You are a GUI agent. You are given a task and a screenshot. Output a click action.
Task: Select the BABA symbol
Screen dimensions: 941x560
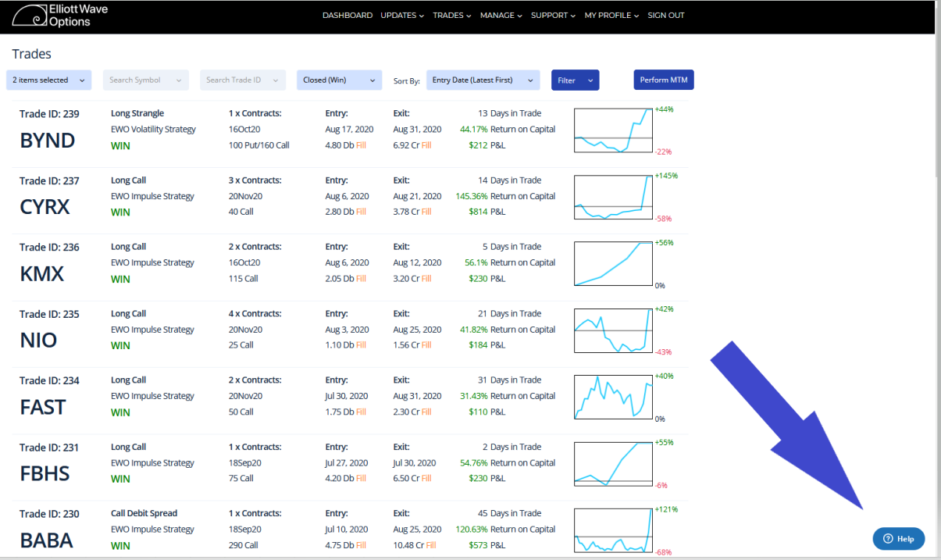(x=46, y=540)
